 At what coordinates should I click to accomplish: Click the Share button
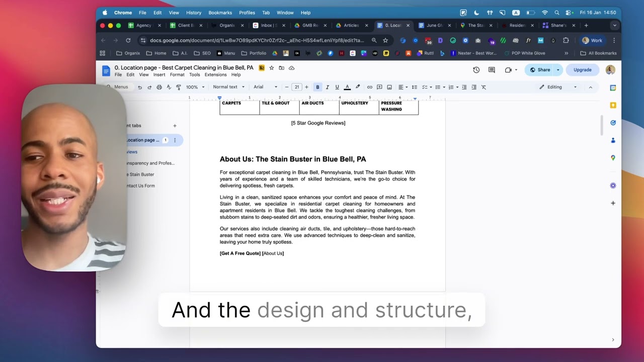tap(539, 70)
